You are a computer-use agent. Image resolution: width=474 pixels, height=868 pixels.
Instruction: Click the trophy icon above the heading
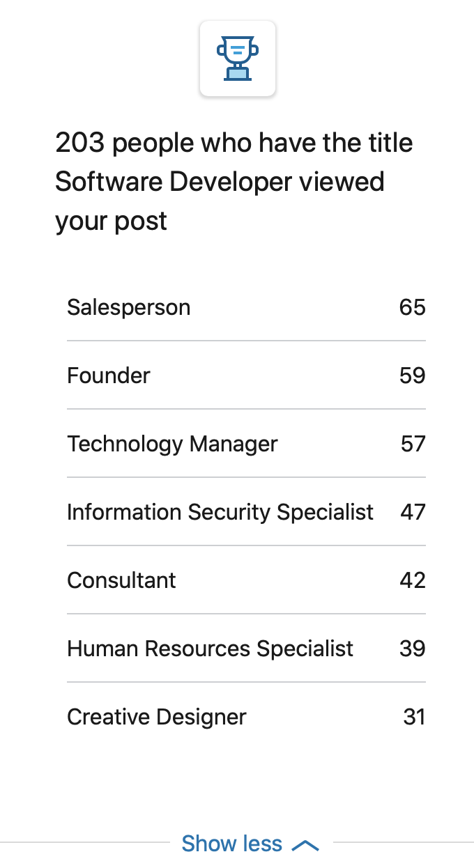coord(238,59)
